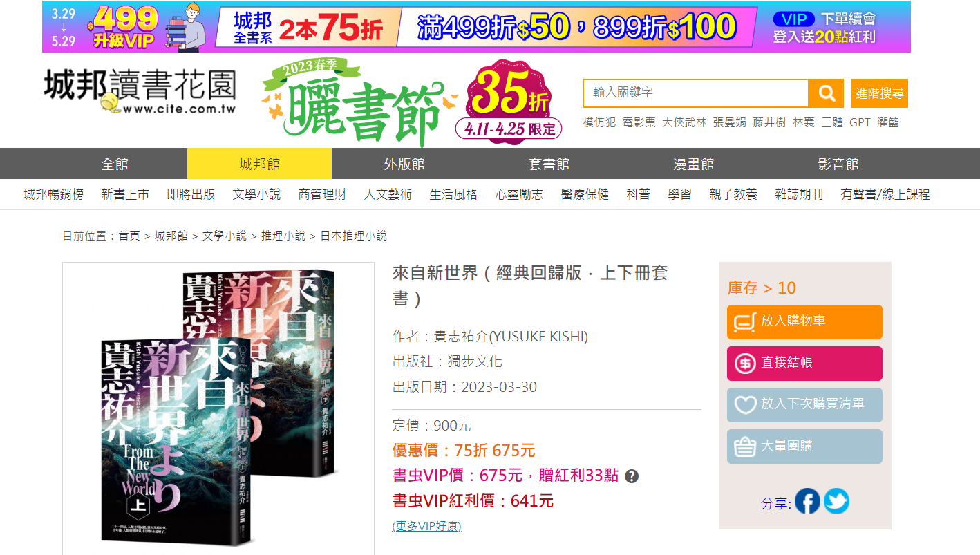Click the 日本推理小說 breadcrumb link
This screenshot has height=555, width=980.
(x=353, y=236)
